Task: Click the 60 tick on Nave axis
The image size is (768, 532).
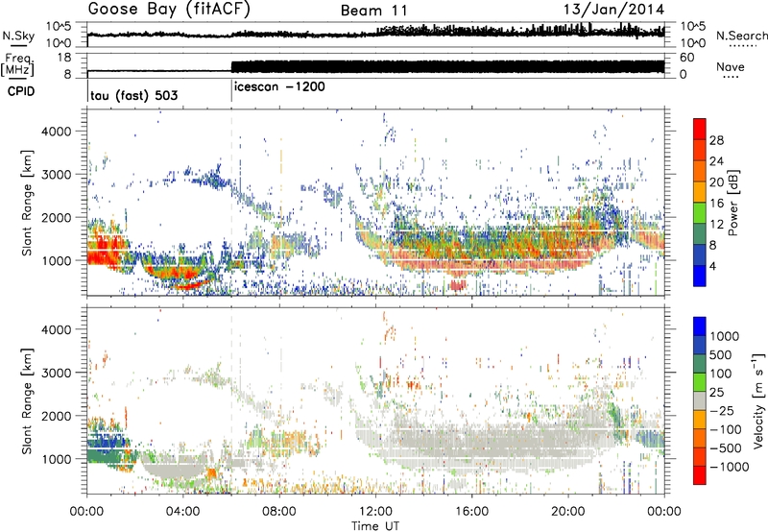Action: coord(686,58)
